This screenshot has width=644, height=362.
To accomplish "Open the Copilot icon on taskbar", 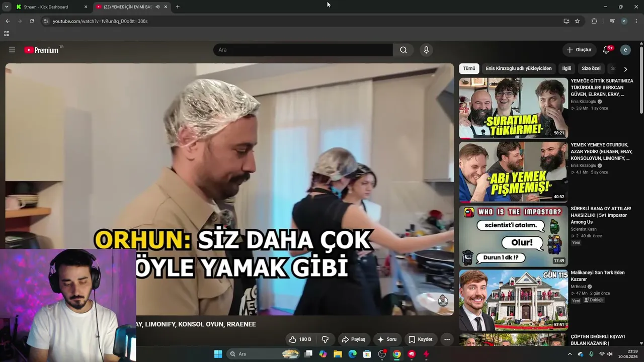I will tap(323, 354).
